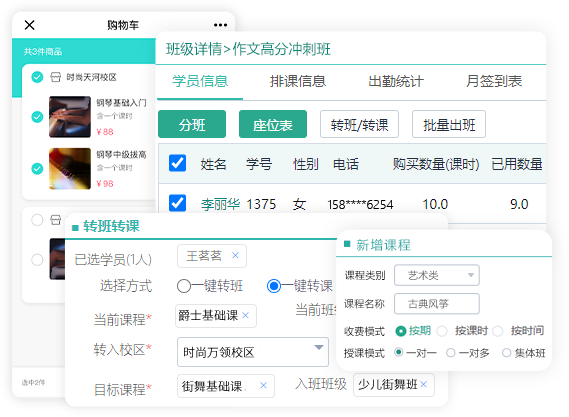Click the store icon beside 时尚天河校区

(x=56, y=77)
